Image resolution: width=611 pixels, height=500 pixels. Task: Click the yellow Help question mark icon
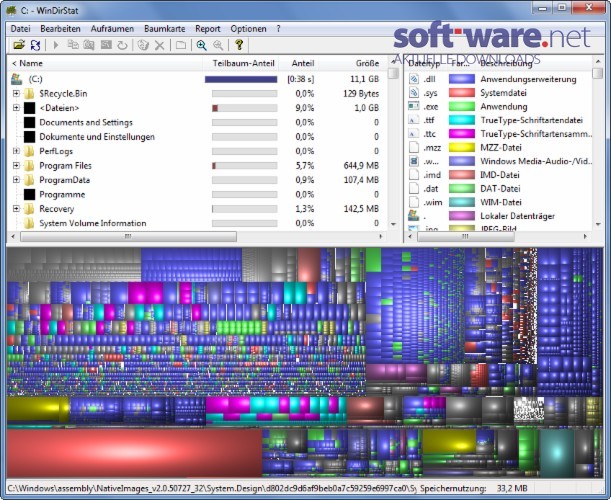pos(239,45)
